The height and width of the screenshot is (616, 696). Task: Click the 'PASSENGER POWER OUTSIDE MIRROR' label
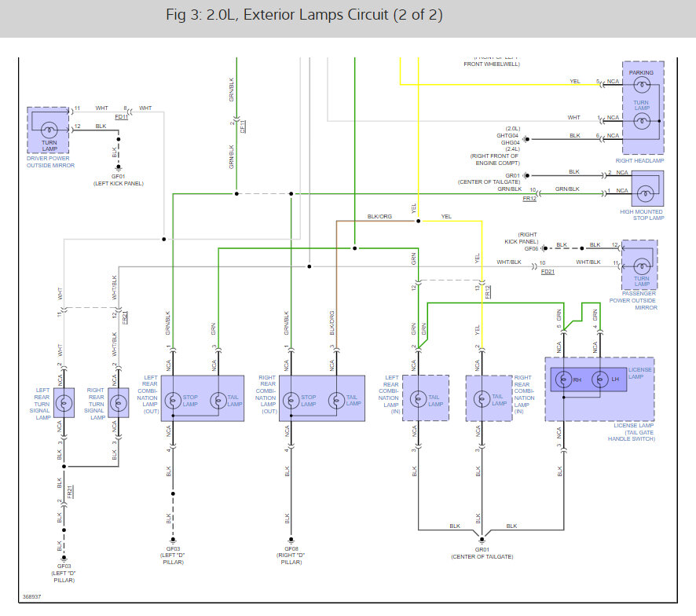click(x=633, y=301)
